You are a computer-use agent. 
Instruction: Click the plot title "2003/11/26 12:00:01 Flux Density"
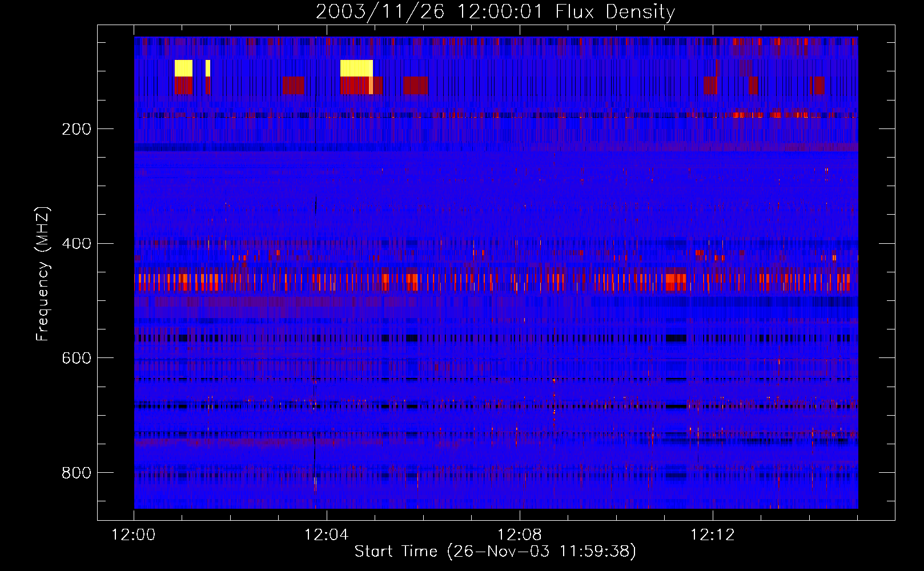point(496,11)
